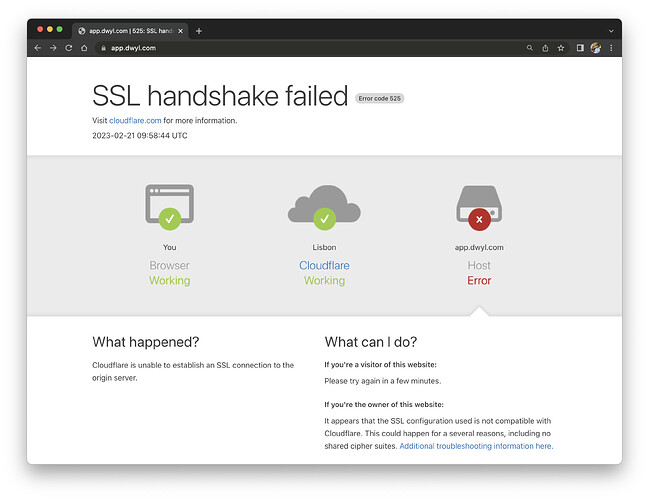Toggle the browser side panel

point(580,47)
